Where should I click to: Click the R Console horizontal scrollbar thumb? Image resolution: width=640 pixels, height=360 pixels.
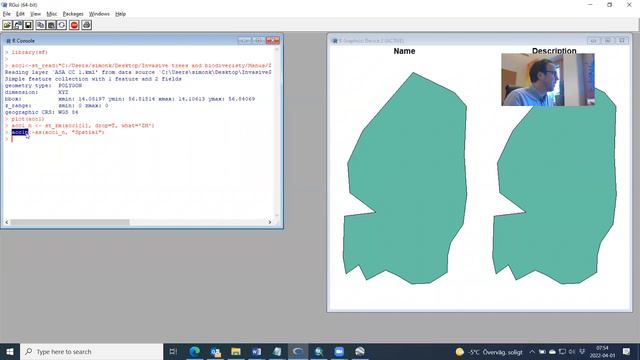point(70,222)
